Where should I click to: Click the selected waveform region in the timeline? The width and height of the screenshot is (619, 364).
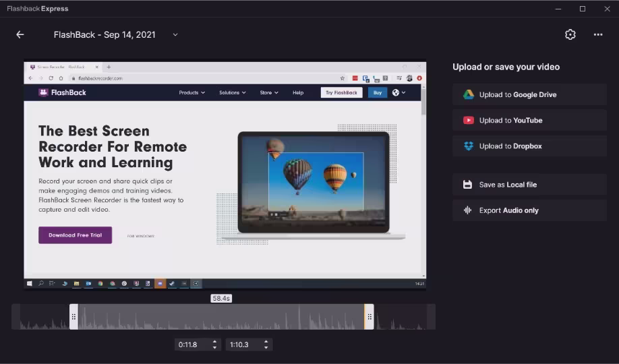point(221,317)
